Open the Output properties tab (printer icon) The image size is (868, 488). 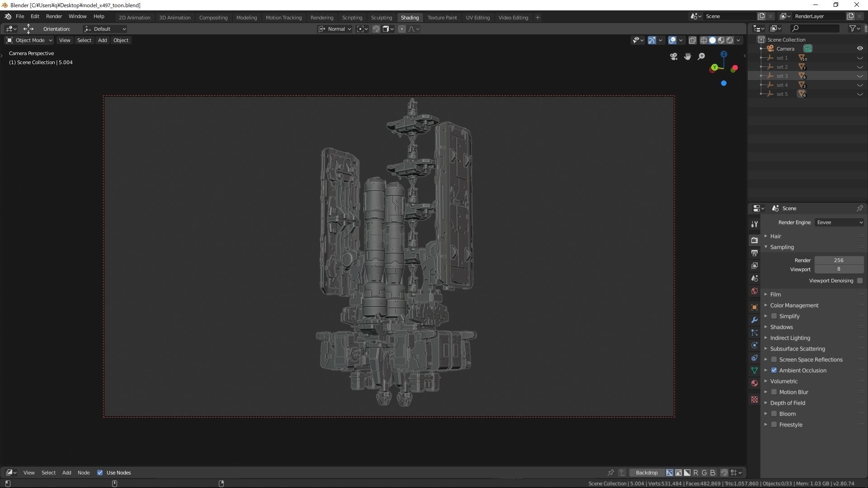click(754, 253)
